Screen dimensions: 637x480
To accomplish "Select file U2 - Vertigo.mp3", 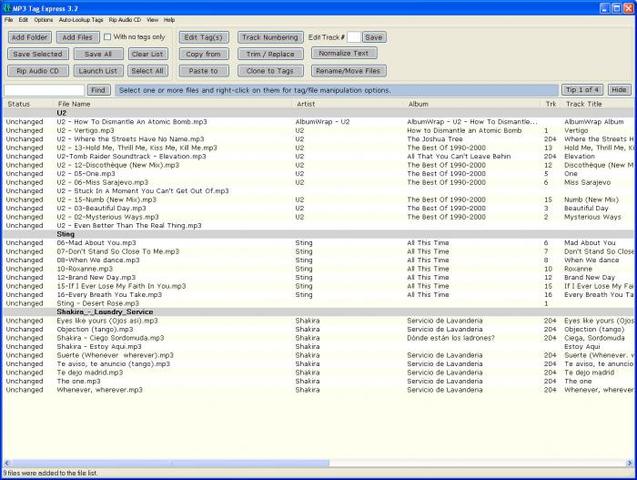I will [85, 130].
